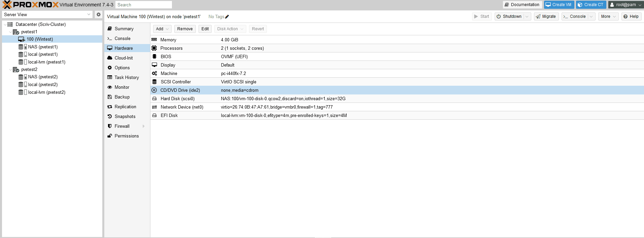
Task: Click the Datacenter server icon in tree
Action: coord(10,24)
